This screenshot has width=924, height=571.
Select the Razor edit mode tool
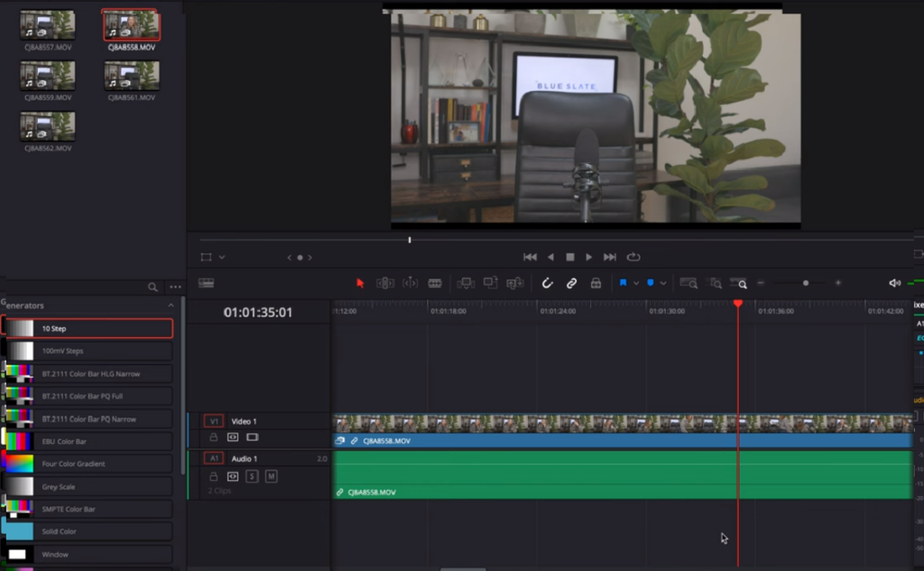(435, 282)
